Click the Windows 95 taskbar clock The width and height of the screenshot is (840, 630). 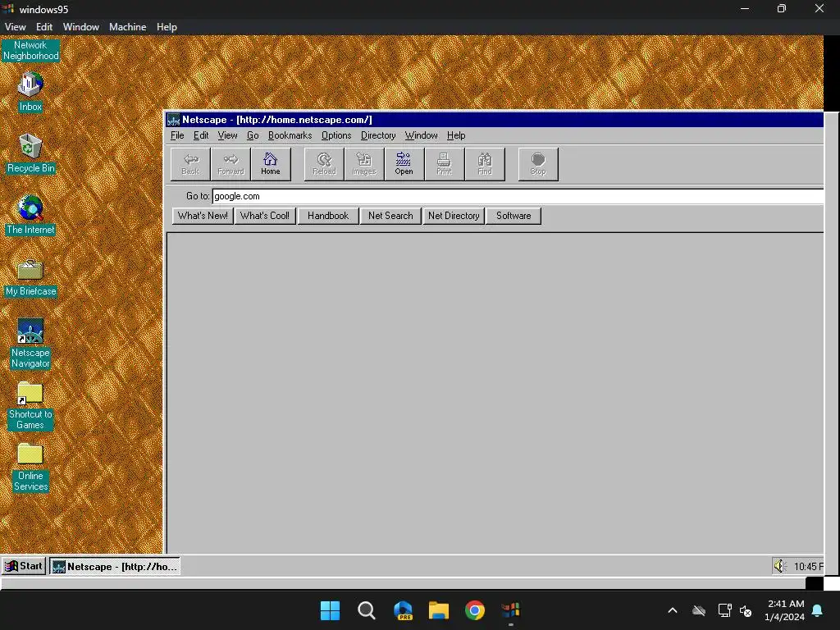808,566
